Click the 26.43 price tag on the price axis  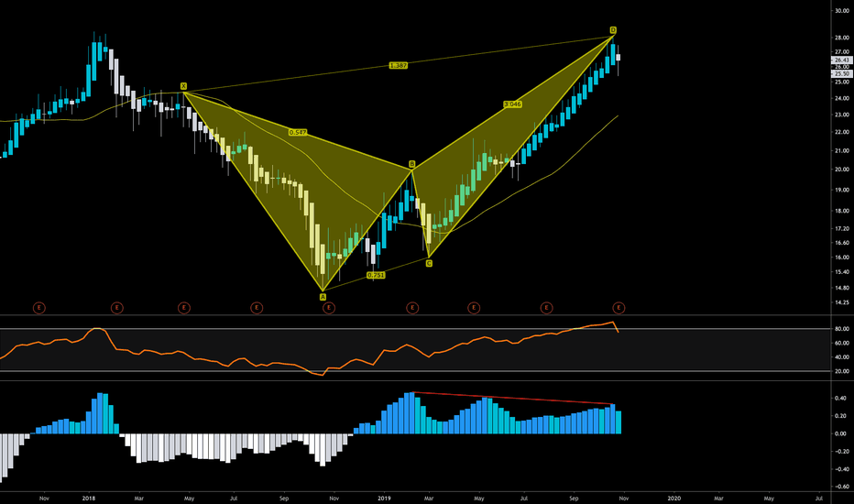click(x=841, y=60)
